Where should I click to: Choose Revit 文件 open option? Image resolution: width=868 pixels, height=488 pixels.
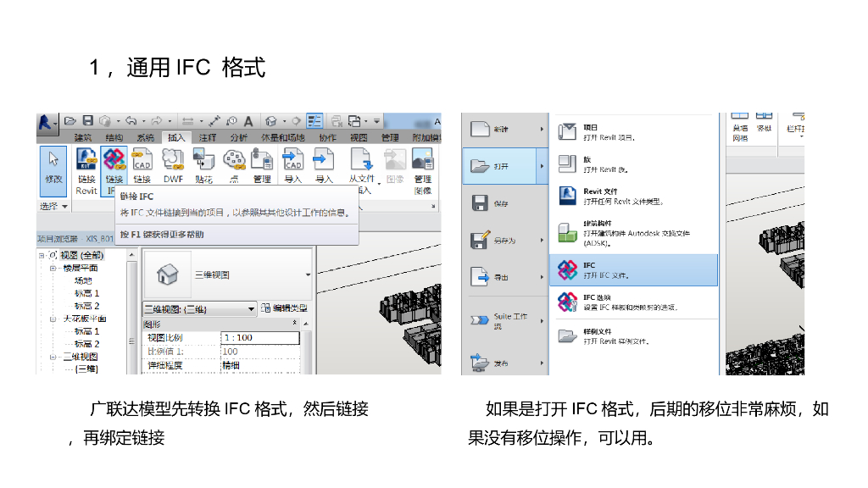click(634, 196)
